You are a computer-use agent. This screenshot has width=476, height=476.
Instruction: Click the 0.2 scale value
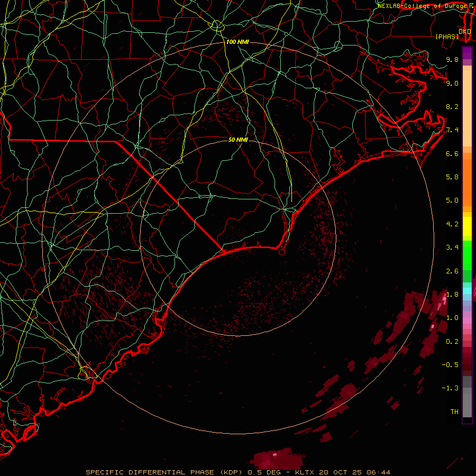coord(452,342)
